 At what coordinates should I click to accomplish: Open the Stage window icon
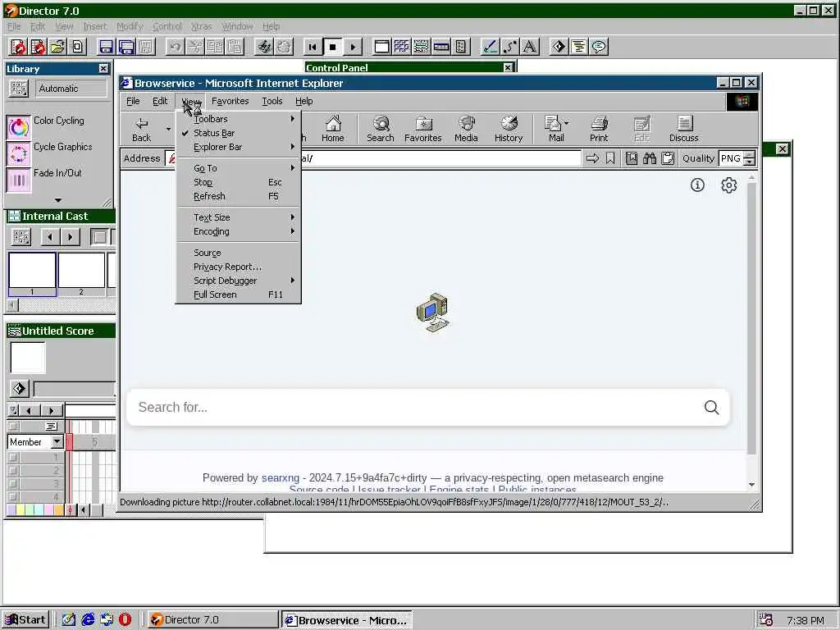pos(381,47)
